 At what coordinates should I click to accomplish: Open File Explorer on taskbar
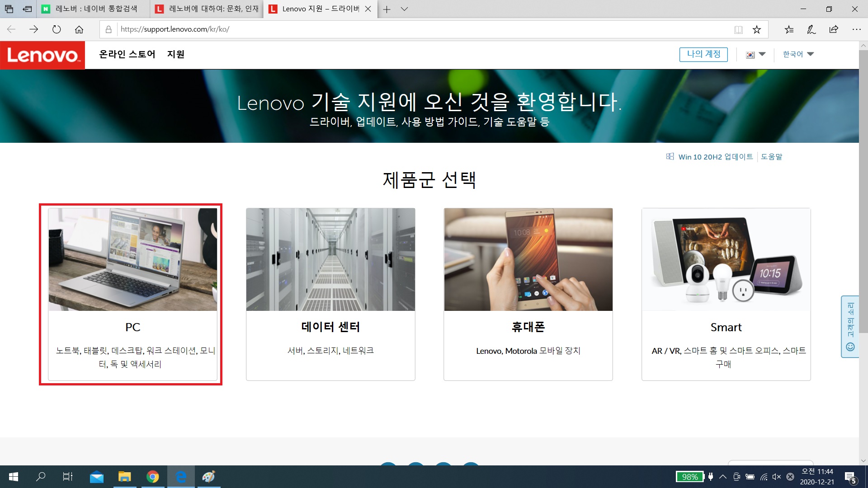[124, 477]
